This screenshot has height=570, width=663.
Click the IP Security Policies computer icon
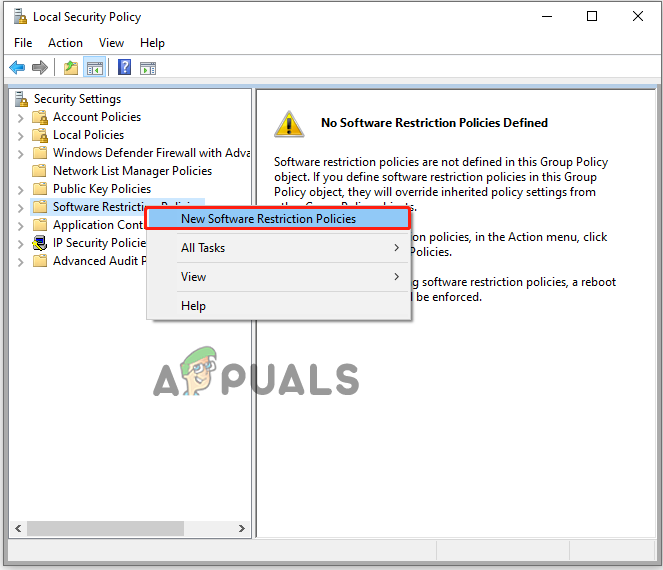click(x=40, y=243)
